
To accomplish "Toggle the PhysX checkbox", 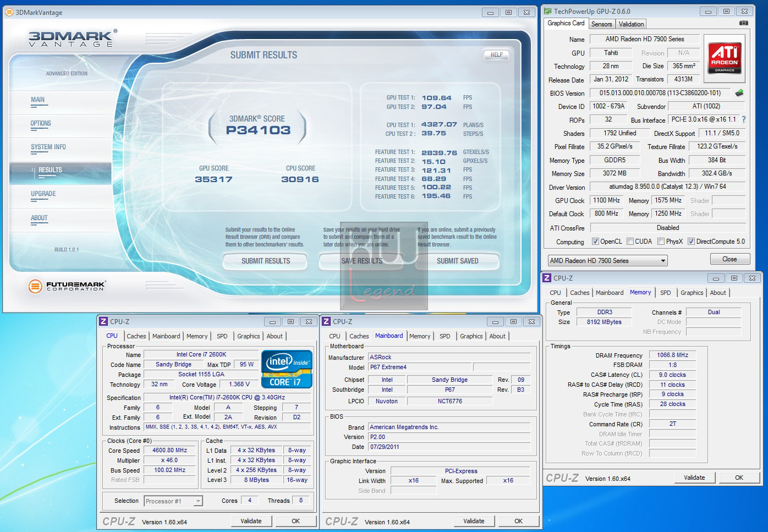I will [661, 242].
